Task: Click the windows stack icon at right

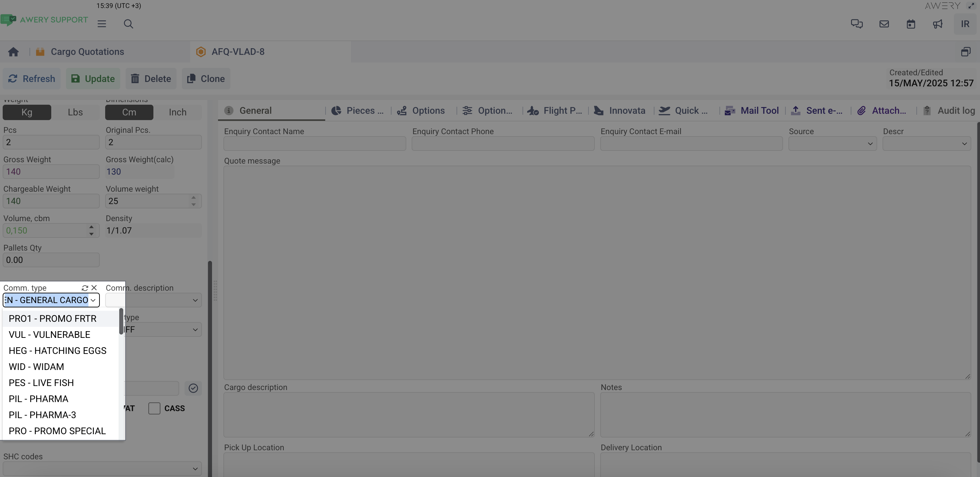Action: pos(966,52)
